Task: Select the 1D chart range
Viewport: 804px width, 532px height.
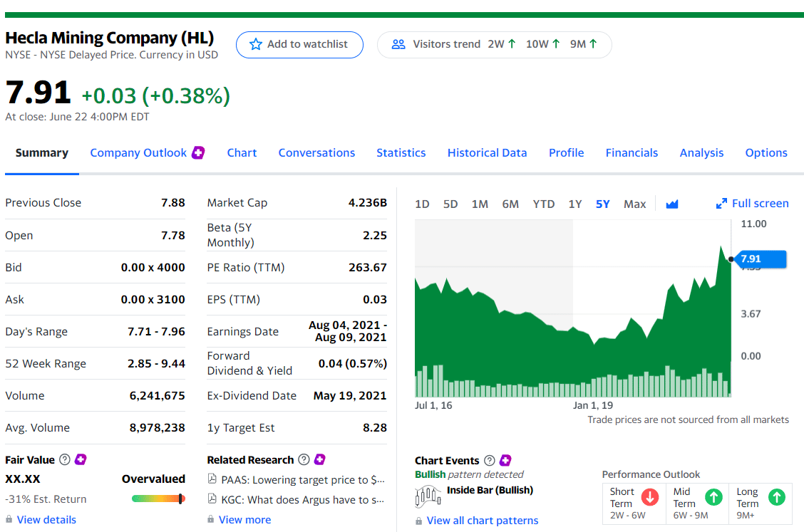Action: [422, 204]
